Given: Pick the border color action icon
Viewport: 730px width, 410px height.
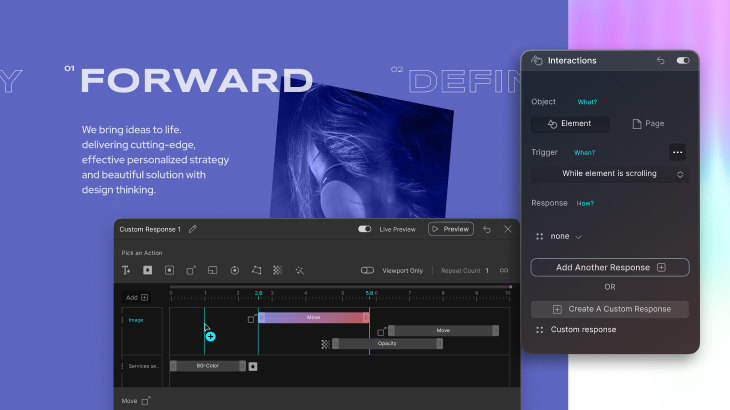Looking at the screenshot, I should coord(169,270).
